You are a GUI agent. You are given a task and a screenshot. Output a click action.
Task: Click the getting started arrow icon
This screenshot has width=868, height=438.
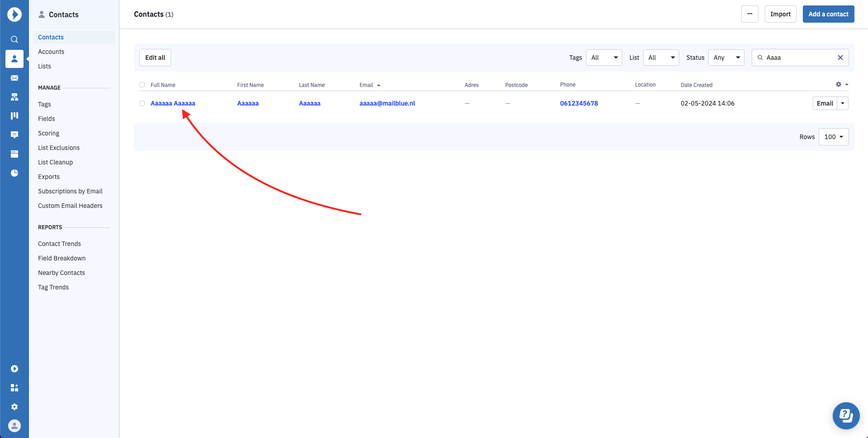click(14, 369)
